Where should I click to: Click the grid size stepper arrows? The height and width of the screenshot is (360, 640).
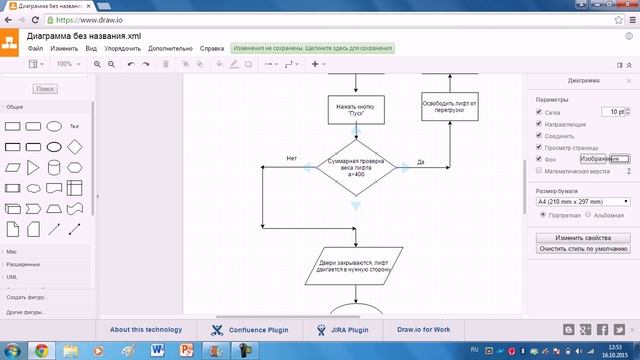[628, 111]
